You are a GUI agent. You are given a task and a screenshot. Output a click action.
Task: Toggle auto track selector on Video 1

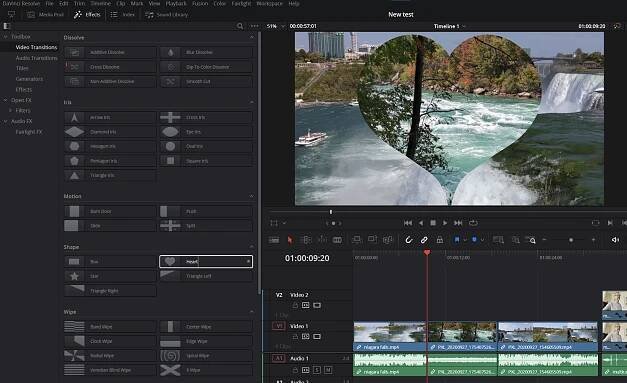tap(306, 336)
